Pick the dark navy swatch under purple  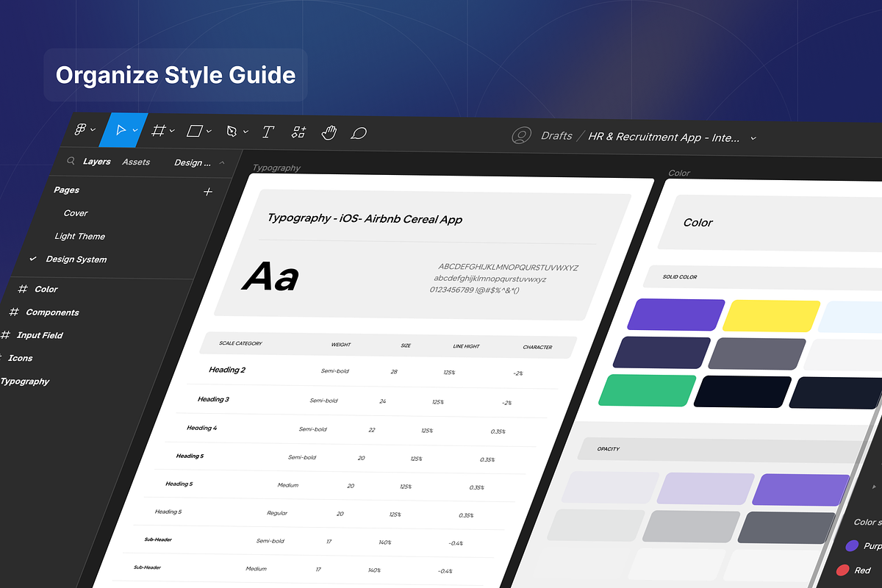661,352
